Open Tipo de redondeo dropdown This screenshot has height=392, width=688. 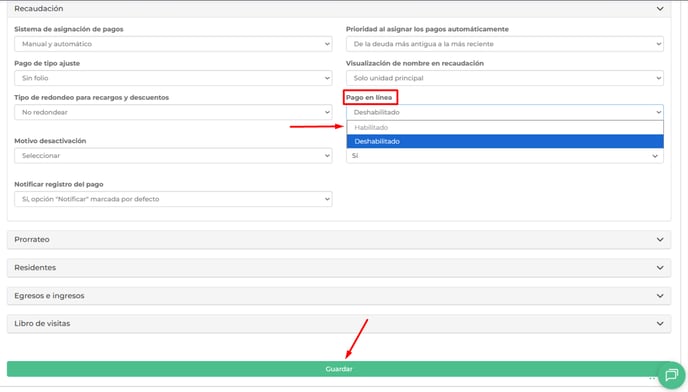click(x=173, y=112)
